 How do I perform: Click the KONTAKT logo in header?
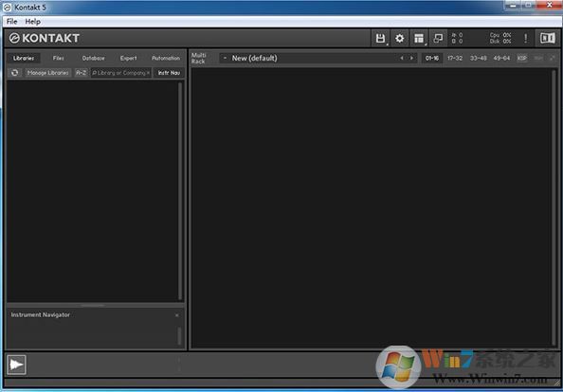pos(45,38)
